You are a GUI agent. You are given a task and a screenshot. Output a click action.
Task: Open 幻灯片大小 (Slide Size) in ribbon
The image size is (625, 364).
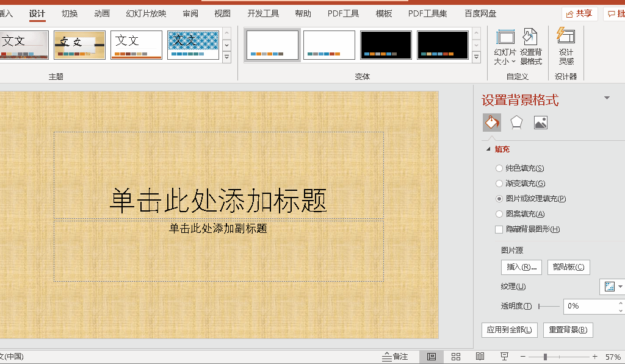504,46
